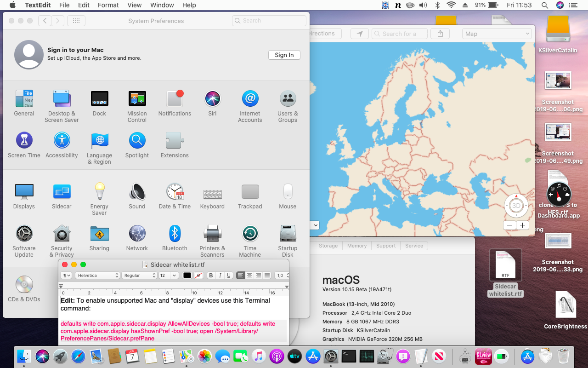Open the Format menu

(108, 5)
